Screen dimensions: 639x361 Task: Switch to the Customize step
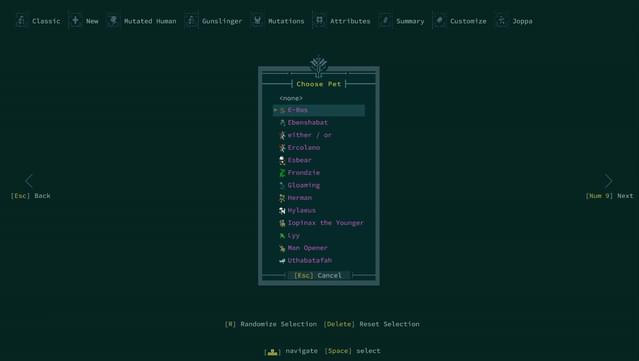click(x=461, y=21)
